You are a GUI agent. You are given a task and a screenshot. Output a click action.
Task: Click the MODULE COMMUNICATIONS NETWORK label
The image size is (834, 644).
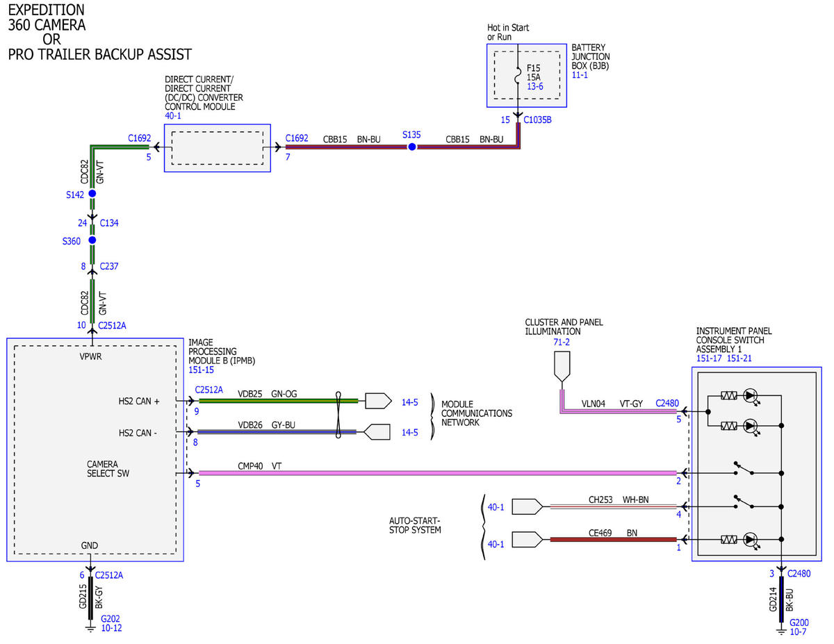coord(477,413)
